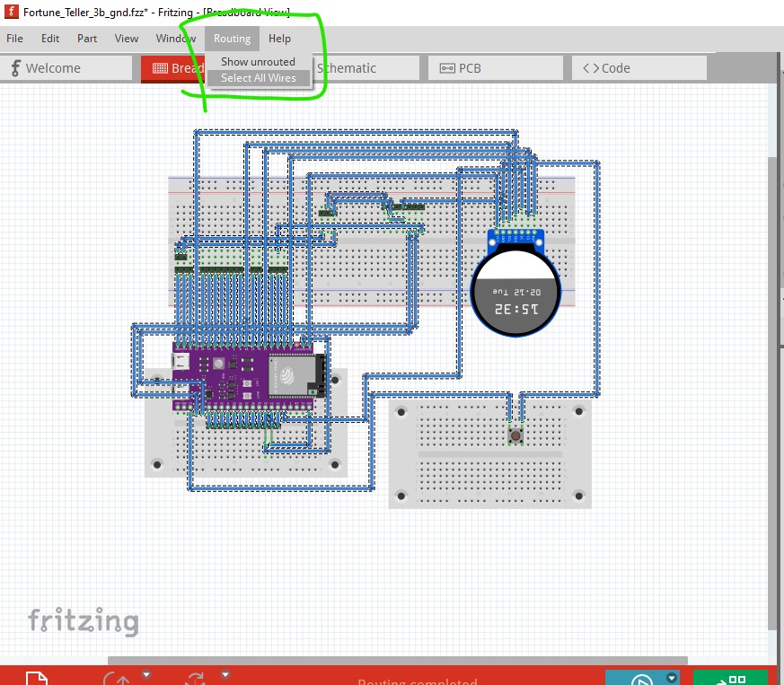This screenshot has width=784, height=685.
Task: Select the purple ESP32 board on canvas
Action: [x=242, y=372]
